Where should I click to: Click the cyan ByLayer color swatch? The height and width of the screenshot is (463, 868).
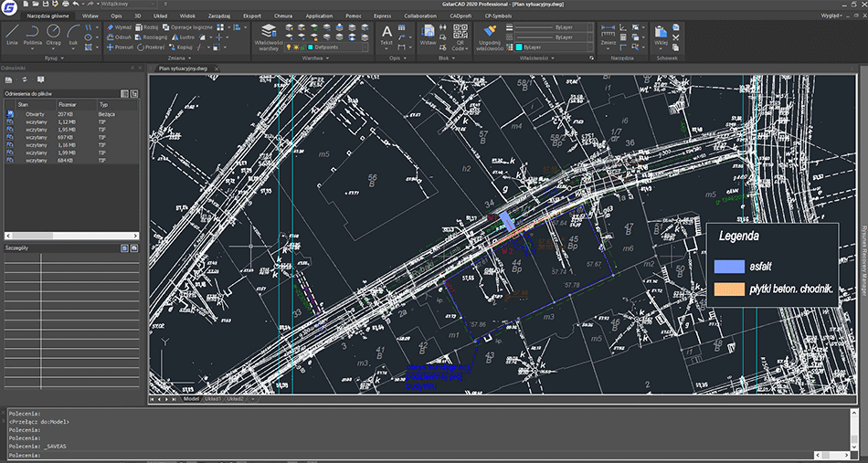click(521, 47)
